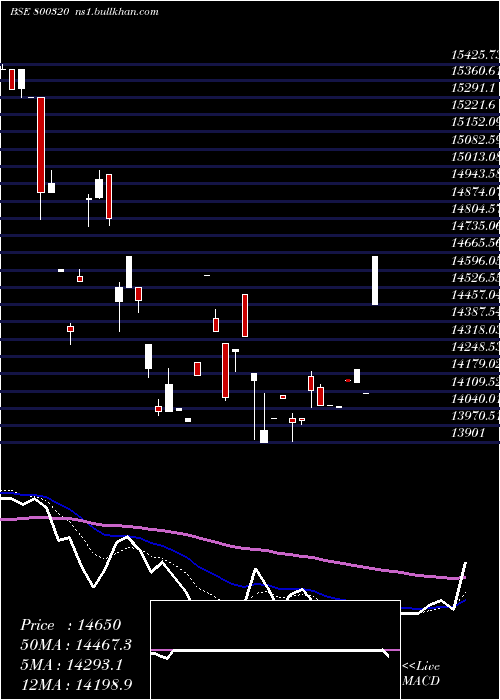Click the Price : 14650 readout
The height and width of the screenshot is (700, 500).
point(71,625)
